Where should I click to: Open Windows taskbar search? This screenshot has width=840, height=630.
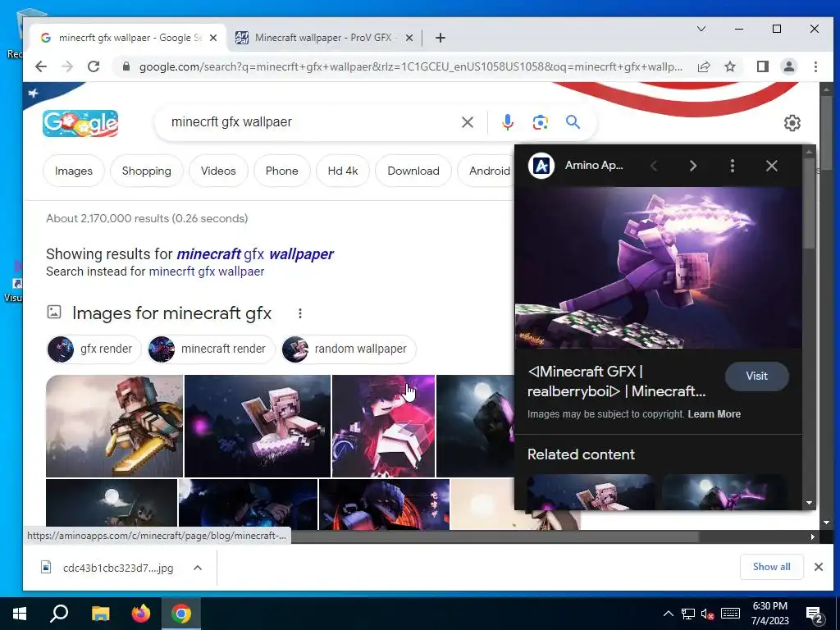click(x=59, y=614)
